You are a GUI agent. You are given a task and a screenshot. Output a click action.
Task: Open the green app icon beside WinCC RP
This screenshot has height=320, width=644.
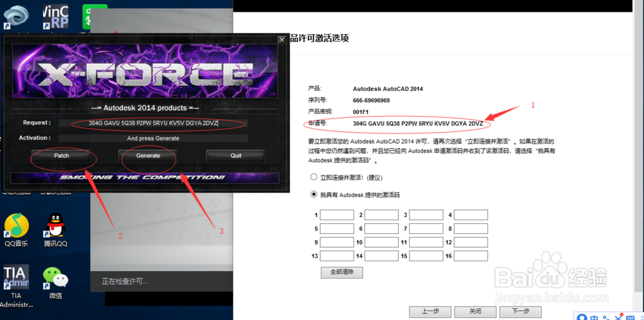coord(95,17)
